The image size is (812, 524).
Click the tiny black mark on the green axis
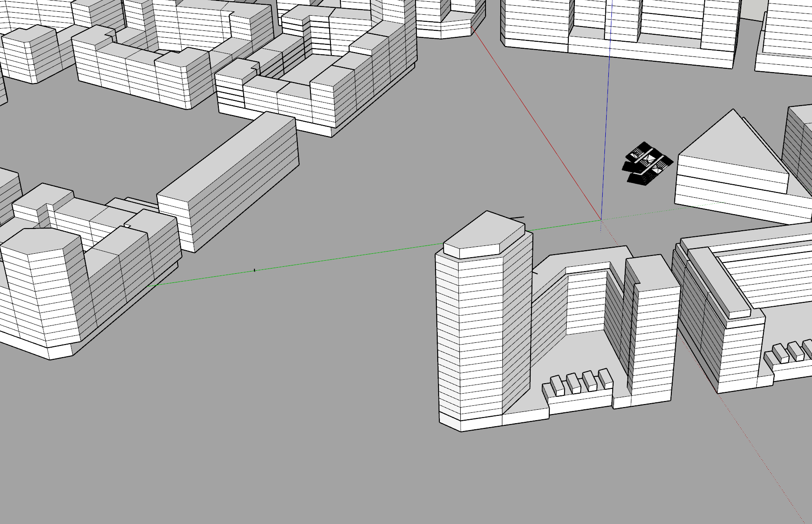click(x=254, y=270)
